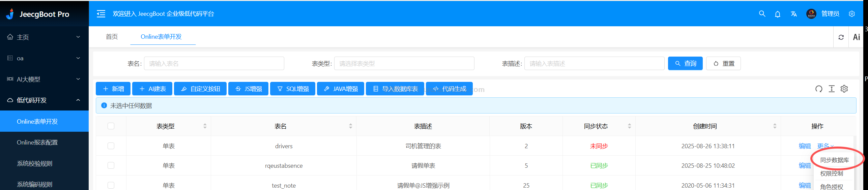Open the language translation icon
This screenshot has height=190, width=868.
pyautogui.click(x=793, y=14)
